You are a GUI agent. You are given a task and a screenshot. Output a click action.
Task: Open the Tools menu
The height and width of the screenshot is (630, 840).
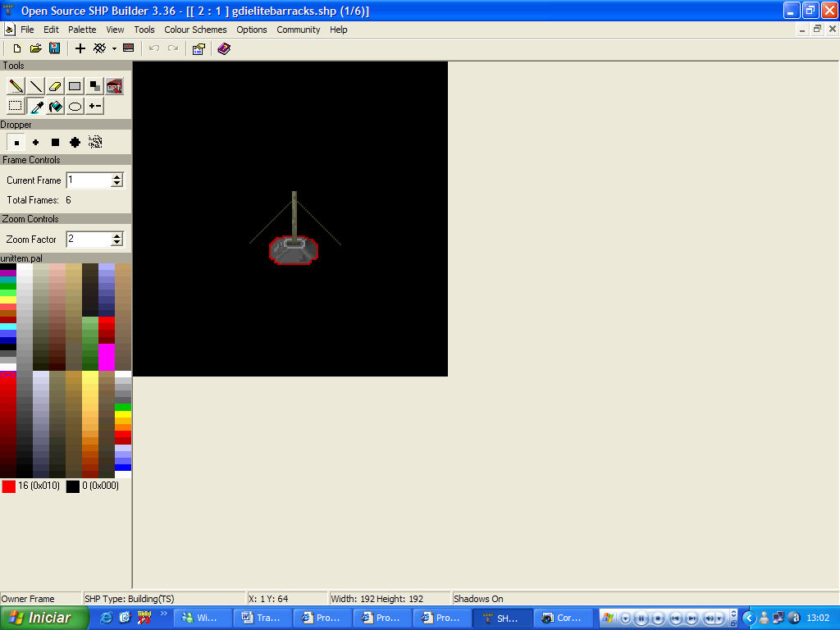point(144,30)
